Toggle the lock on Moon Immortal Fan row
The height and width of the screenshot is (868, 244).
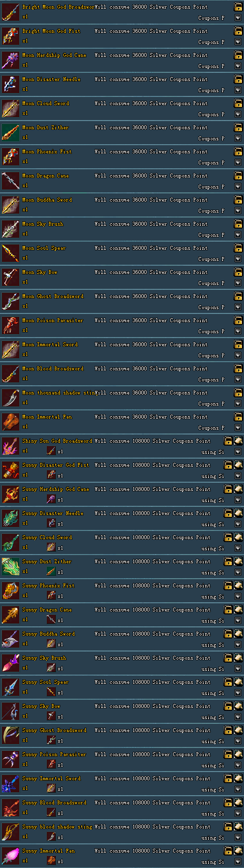click(238, 417)
